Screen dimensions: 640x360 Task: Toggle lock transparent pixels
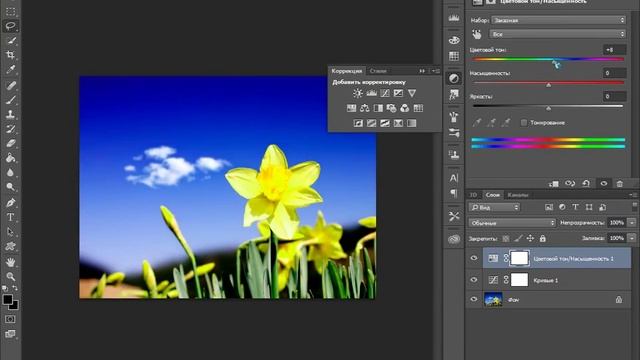[506, 238]
